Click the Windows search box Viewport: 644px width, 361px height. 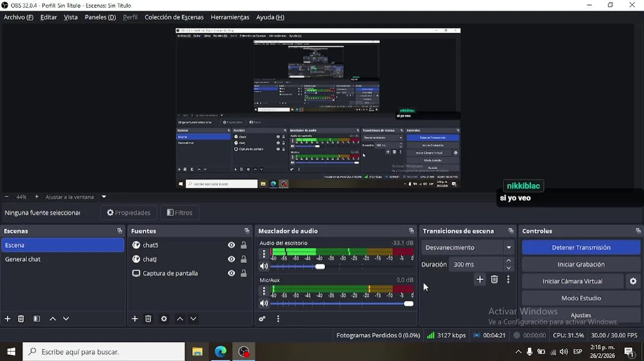click(104, 351)
